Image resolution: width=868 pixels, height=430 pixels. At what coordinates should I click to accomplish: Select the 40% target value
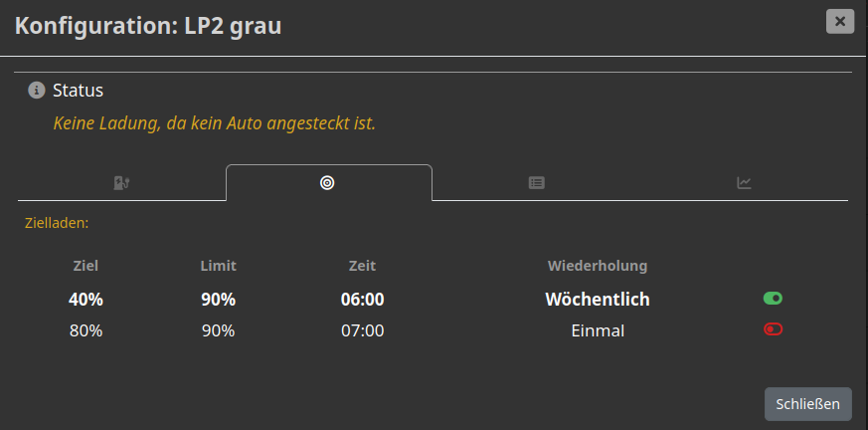(x=86, y=299)
